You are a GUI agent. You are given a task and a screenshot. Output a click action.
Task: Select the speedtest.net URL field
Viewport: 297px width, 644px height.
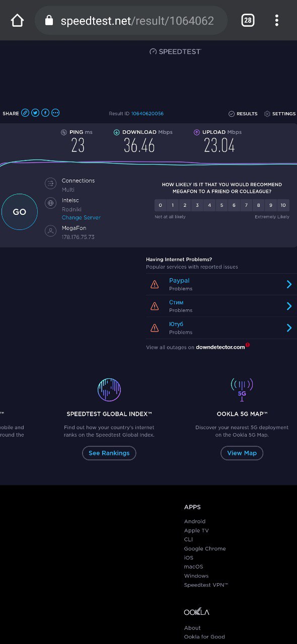pos(131,21)
